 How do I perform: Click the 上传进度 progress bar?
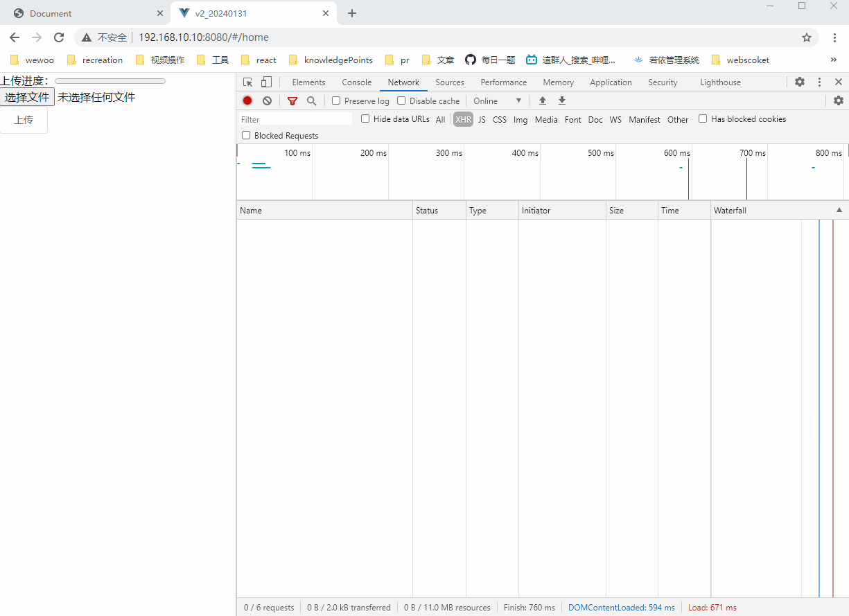pyautogui.click(x=110, y=81)
